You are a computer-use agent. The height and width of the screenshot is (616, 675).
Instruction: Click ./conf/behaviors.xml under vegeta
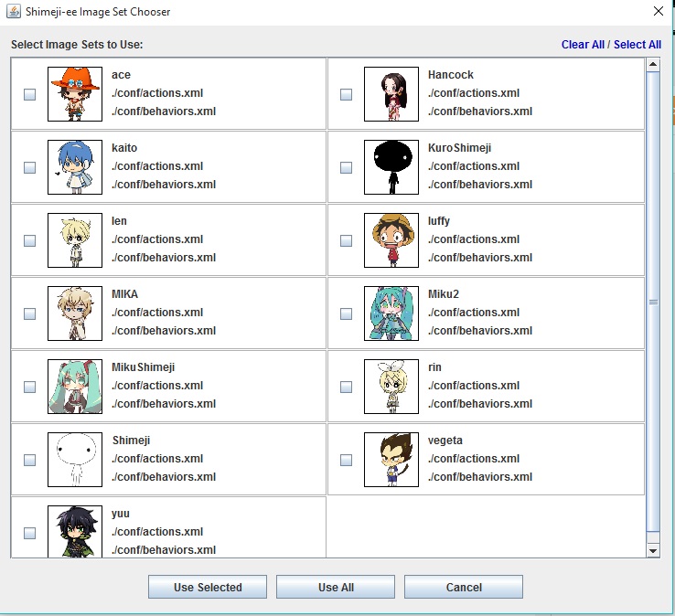(x=480, y=477)
